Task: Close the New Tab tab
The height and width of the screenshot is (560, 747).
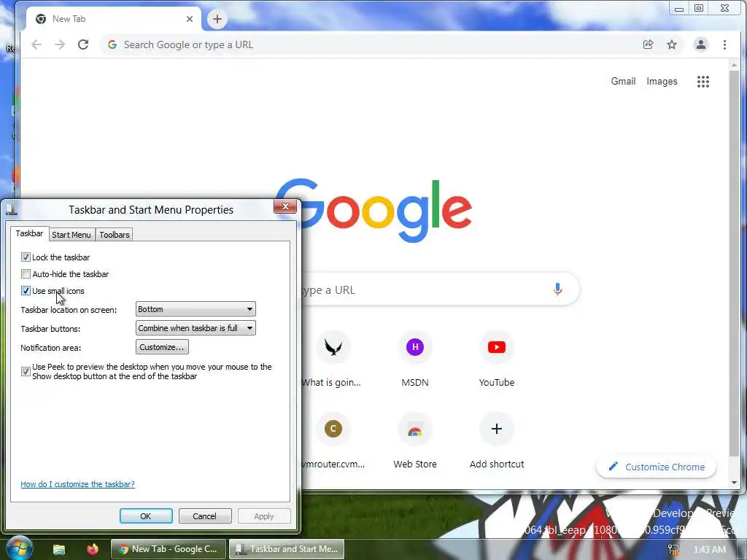Action: tap(190, 19)
